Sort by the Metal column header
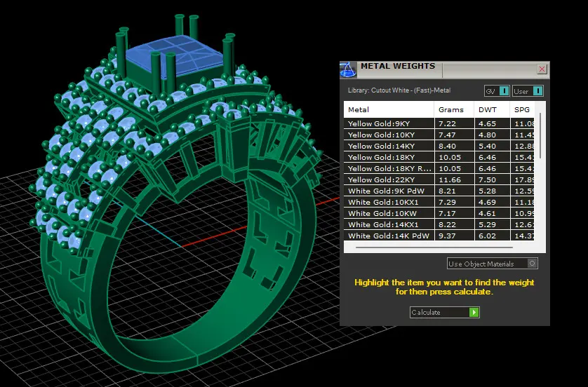Screen dimensions: 588x387 coord(389,110)
